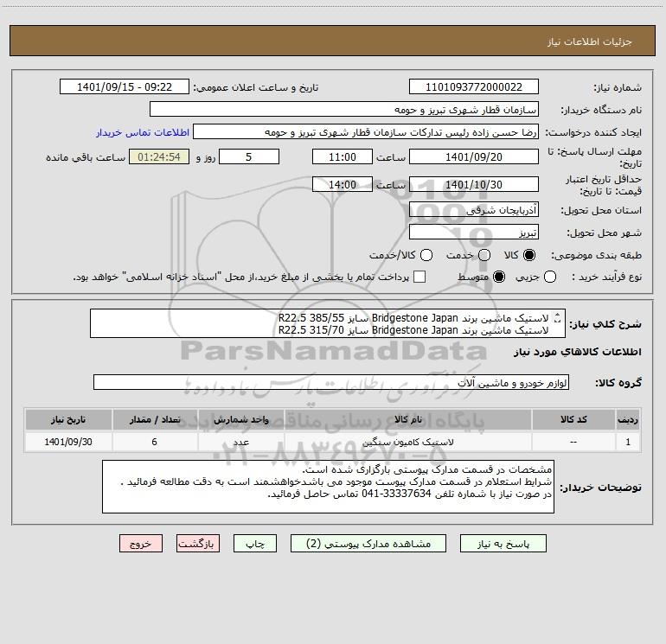Image resolution: width=666 pixels, height=644 pixels.
Task: Click the خروج exit button
Action: (x=141, y=544)
